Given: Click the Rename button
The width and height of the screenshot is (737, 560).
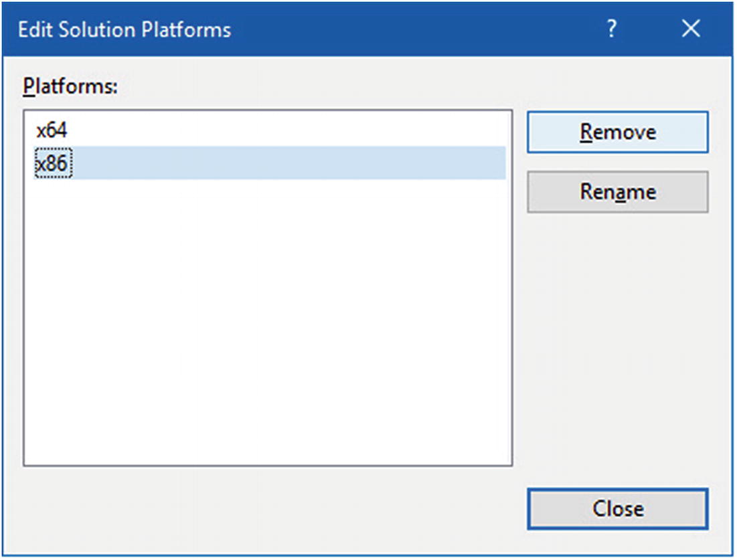Looking at the screenshot, I should tap(617, 192).
